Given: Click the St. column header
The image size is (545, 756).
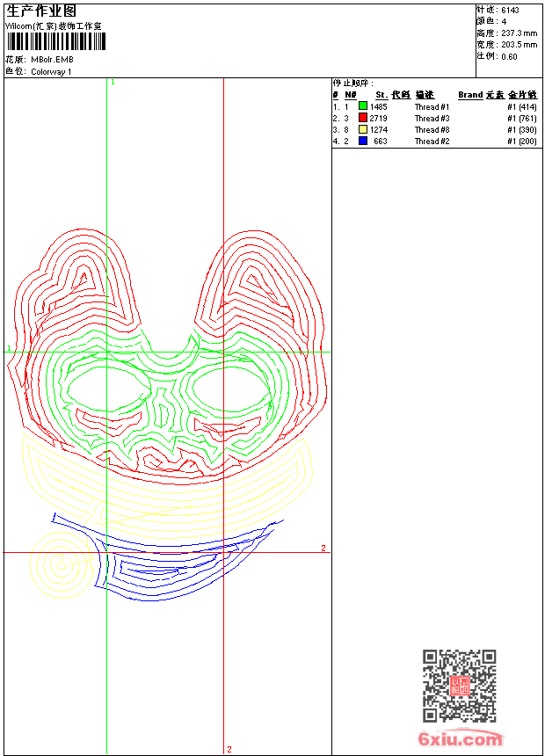Looking at the screenshot, I should point(381,95).
